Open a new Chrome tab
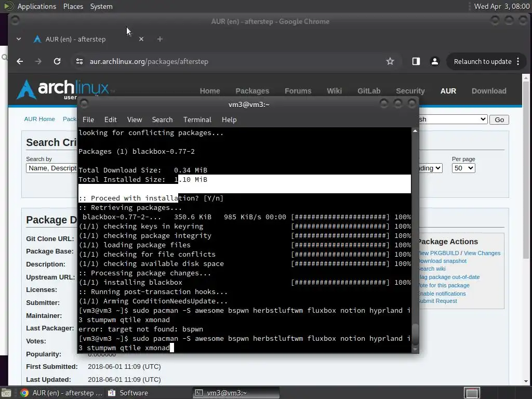 [160, 39]
